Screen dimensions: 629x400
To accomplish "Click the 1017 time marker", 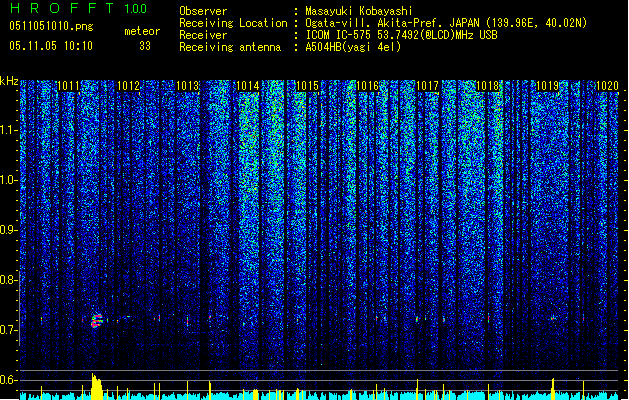I will 428,86.
